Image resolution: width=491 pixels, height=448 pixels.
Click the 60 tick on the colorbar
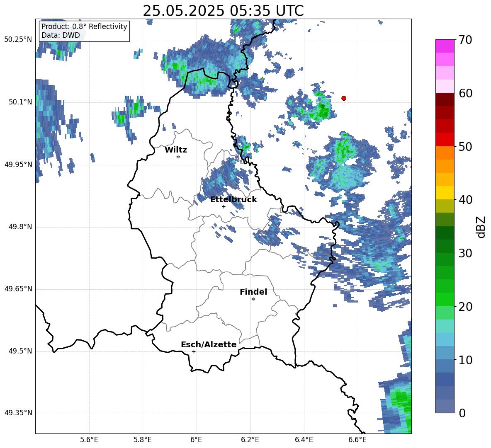click(x=465, y=93)
